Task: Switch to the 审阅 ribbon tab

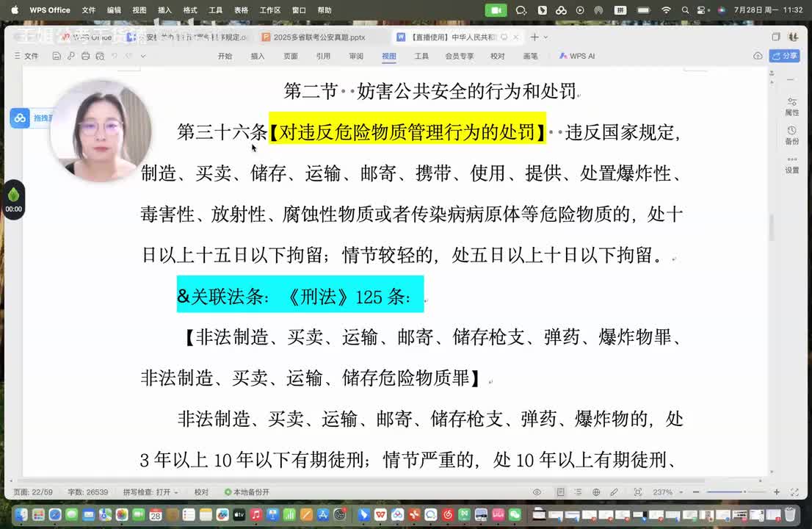Action: click(356, 56)
